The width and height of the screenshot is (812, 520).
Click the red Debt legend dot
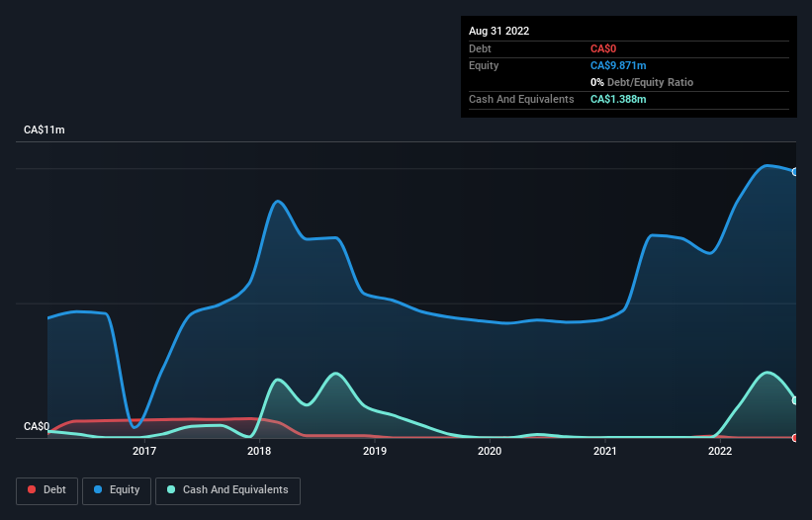(32, 489)
